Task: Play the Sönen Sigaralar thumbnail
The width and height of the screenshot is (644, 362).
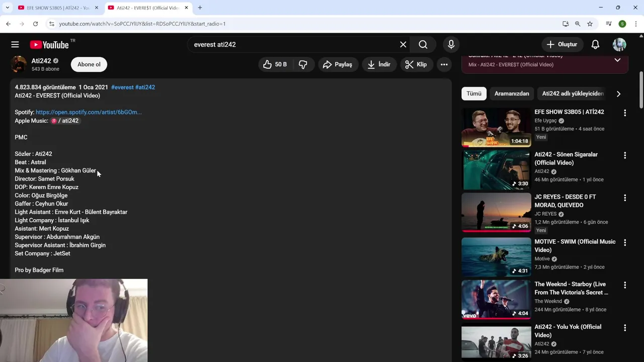Action: pyautogui.click(x=496, y=170)
